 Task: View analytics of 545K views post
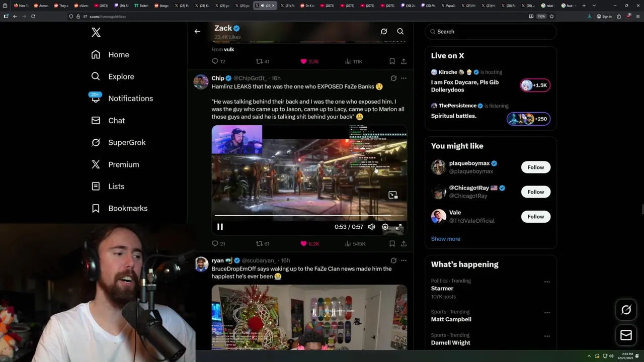[355, 244]
